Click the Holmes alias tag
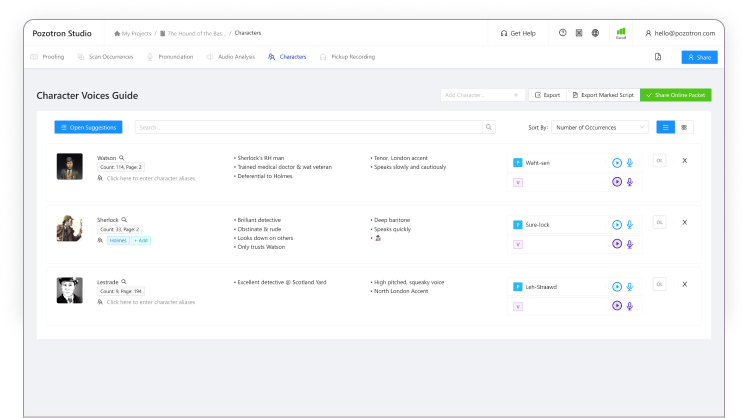748x418 pixels. (118, 240)
